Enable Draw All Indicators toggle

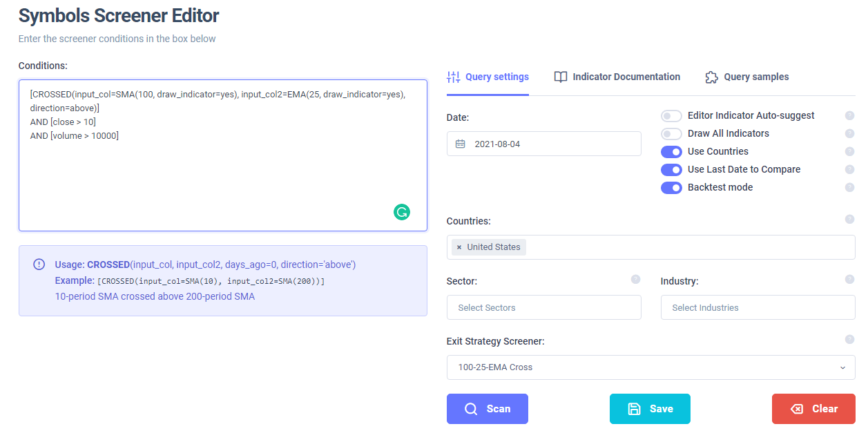(x=671, y=134)
